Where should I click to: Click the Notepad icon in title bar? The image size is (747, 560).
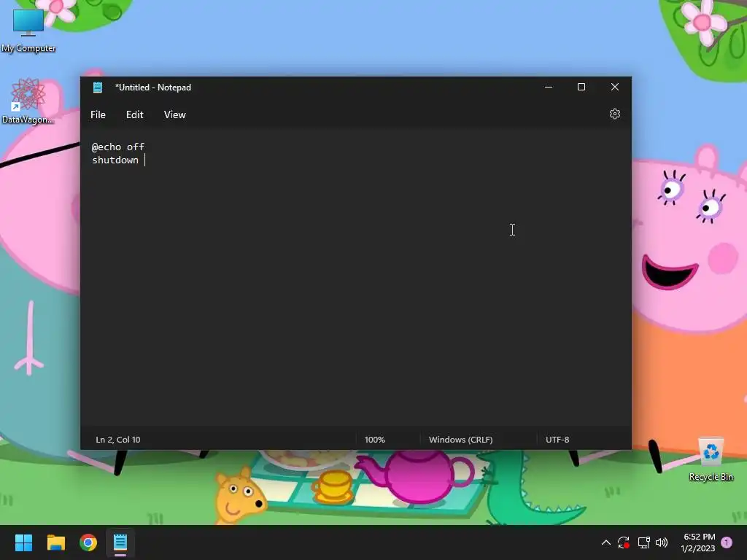pyautogui.click(x=98, y=87)
